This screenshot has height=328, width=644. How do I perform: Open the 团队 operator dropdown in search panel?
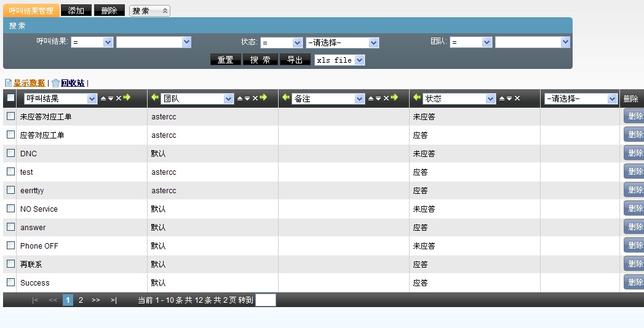tap(471, 42)
